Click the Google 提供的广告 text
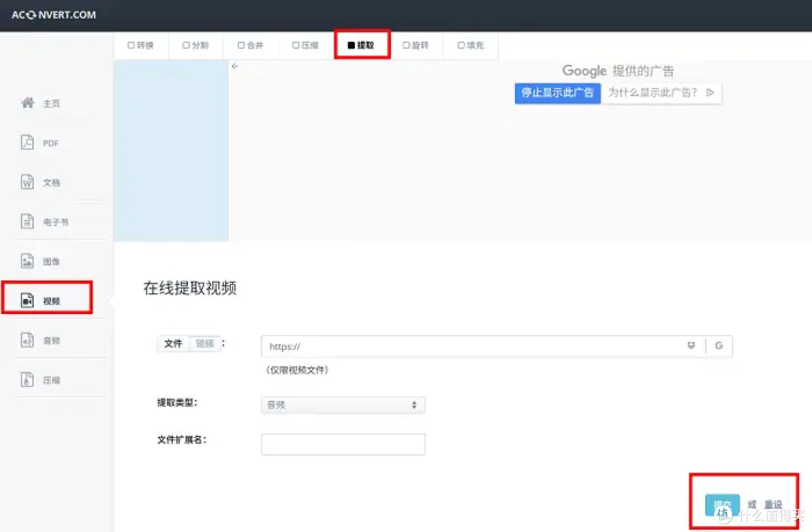This screenshot has height=532, width=812. pyautogui.click(x=618, y=71)
